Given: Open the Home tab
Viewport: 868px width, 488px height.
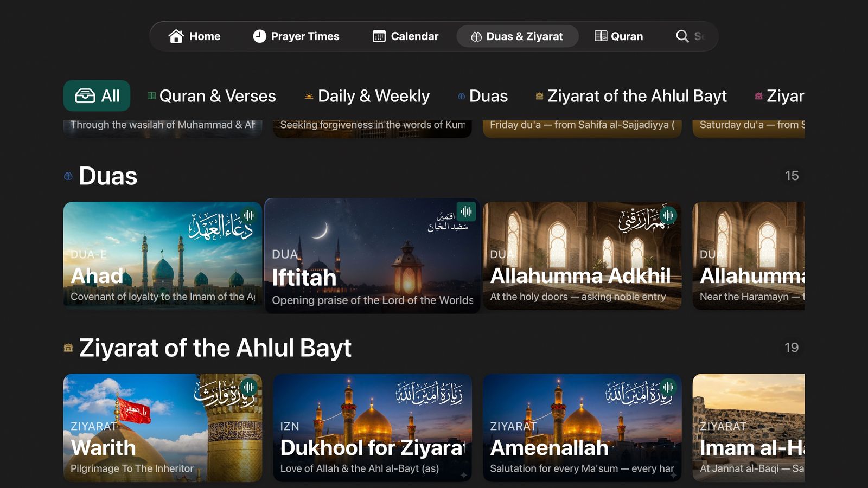Looking at the screenshot, I should point(194,36).
